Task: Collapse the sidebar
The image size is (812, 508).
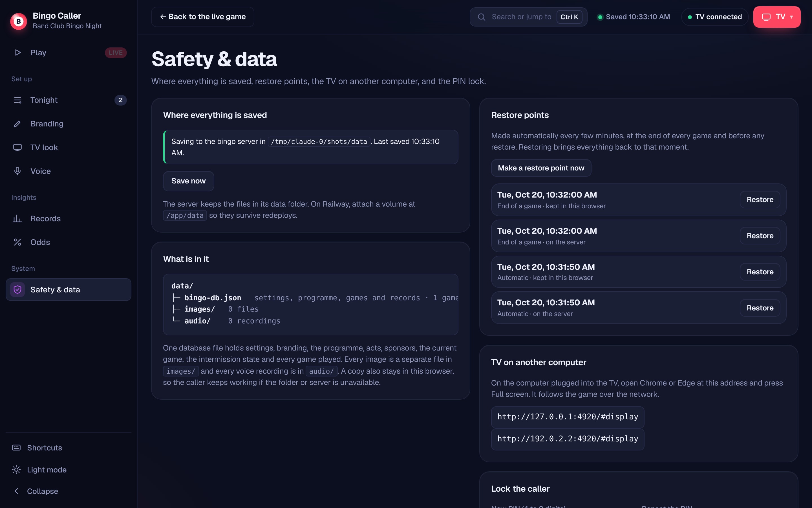Action: coord(69,491)
